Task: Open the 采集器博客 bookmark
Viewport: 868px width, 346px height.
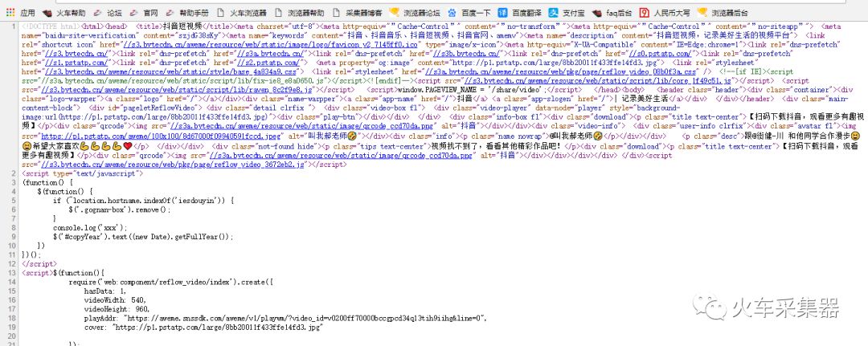Action: tap(357, 12)
